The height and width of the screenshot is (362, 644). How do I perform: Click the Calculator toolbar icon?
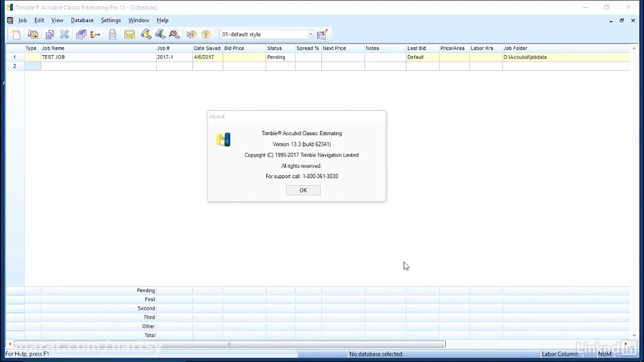[130, 34]
